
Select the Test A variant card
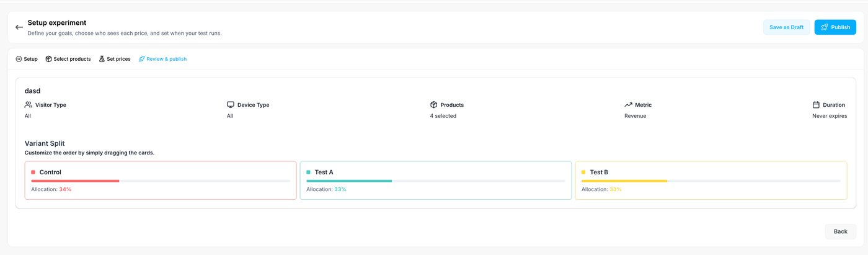(x=435, y=181)
